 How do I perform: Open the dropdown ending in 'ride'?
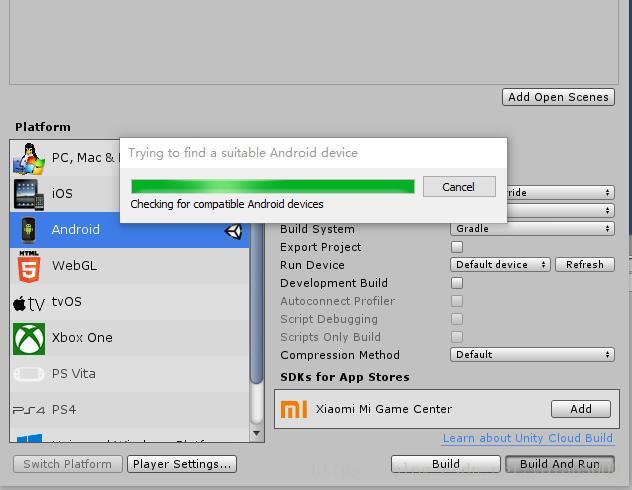(561, 193)
